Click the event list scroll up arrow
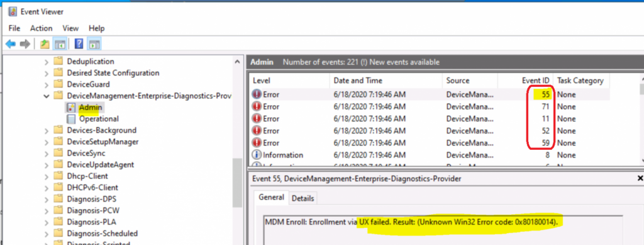644x245 pixels. [x=641, y=79]
